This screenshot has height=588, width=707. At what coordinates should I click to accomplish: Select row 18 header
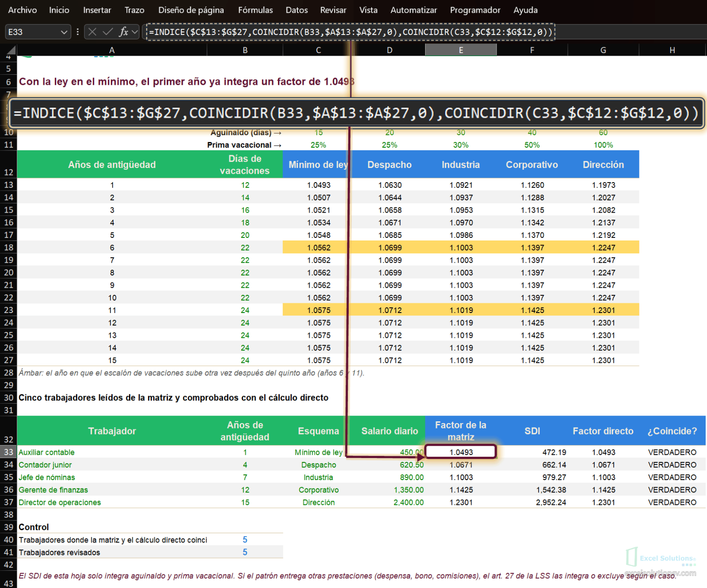point(8,248)
